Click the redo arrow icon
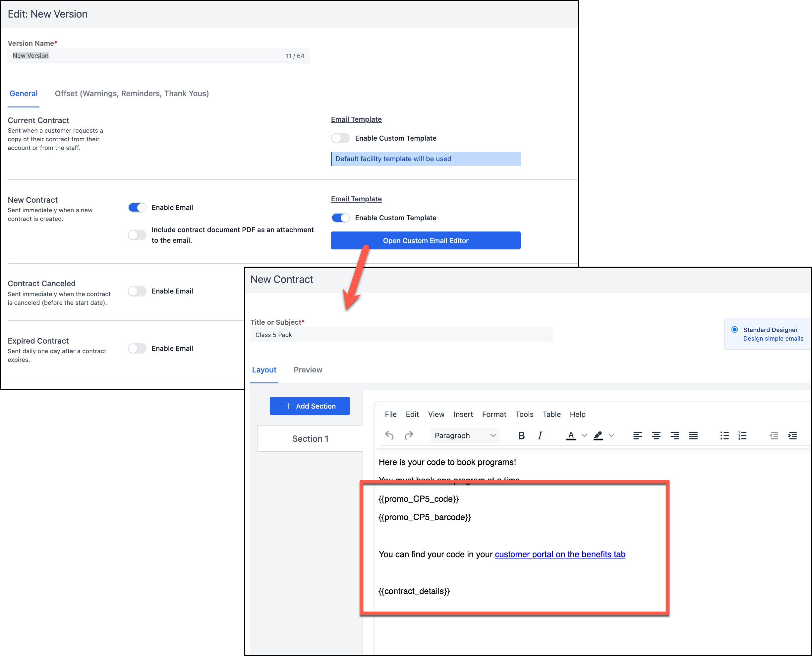This screenshot has width=812, height=656. 409,435
